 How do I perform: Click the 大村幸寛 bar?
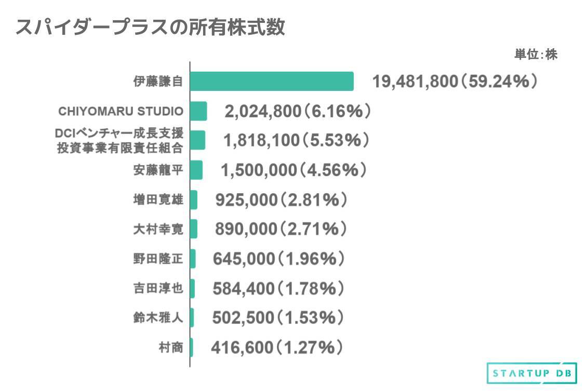click(194, 229)
